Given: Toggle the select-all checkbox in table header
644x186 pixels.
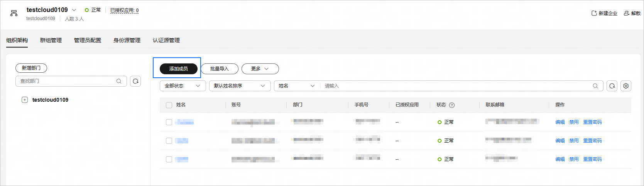Looking at the screenshot, I should [x=169, y=105].
